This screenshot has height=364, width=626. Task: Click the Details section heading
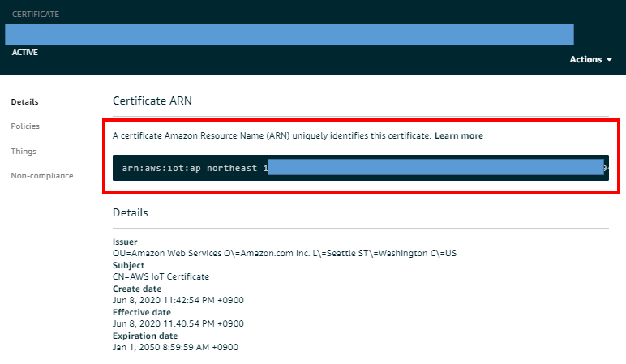(131, 212)
